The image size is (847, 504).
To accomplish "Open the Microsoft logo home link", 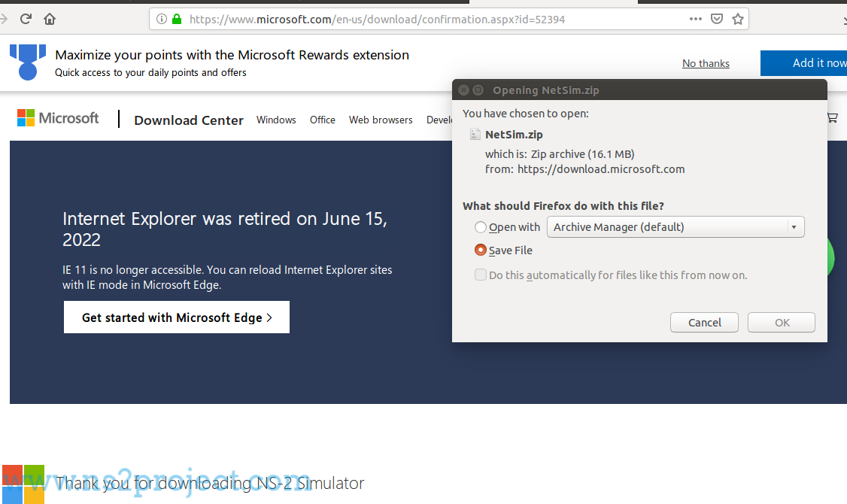I will click(58, 118).
